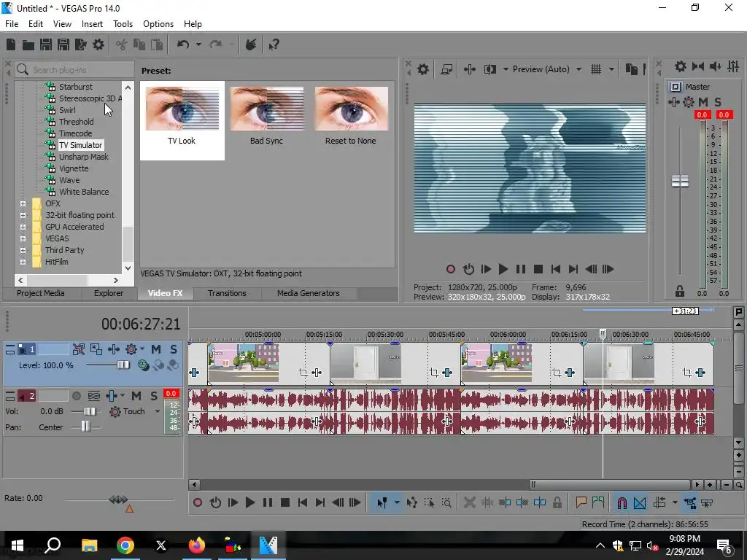The width and height of the screenshot is (747, 560).
Task: Mute the Master bus
Action: (703, 102)
